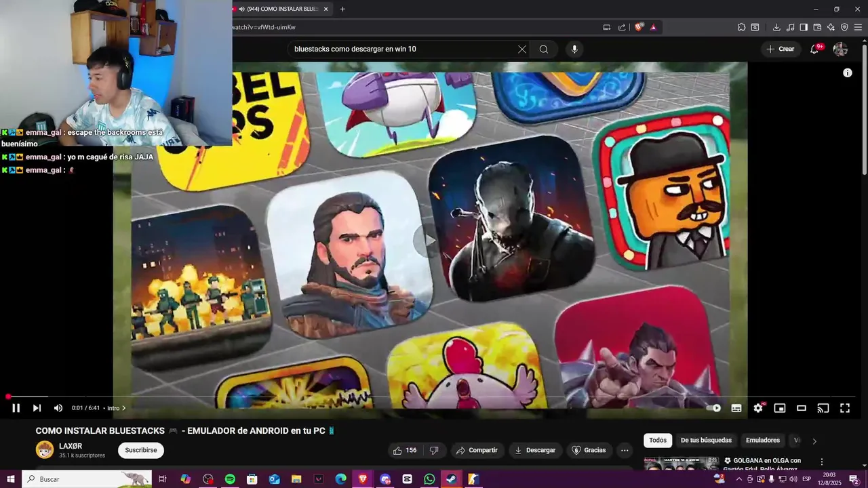Screen dimensions: 868x488
Task: Click the browser address bar URL
Action: (x=264, y=27)
